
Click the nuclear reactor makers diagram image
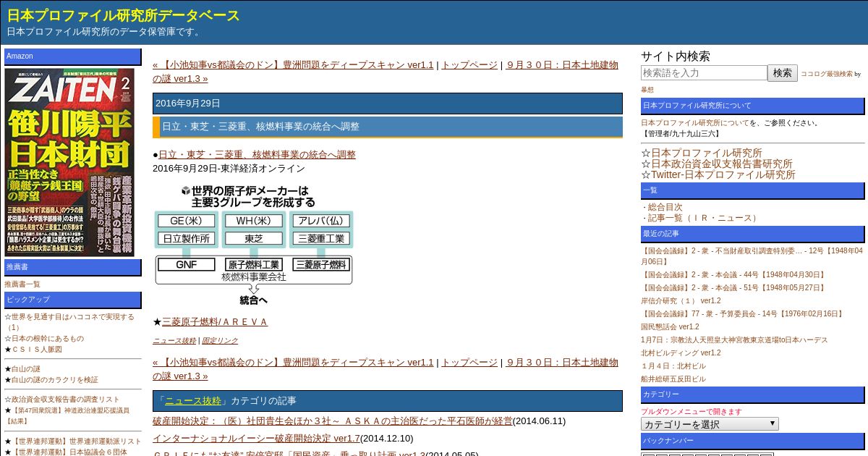click(254, 245)
